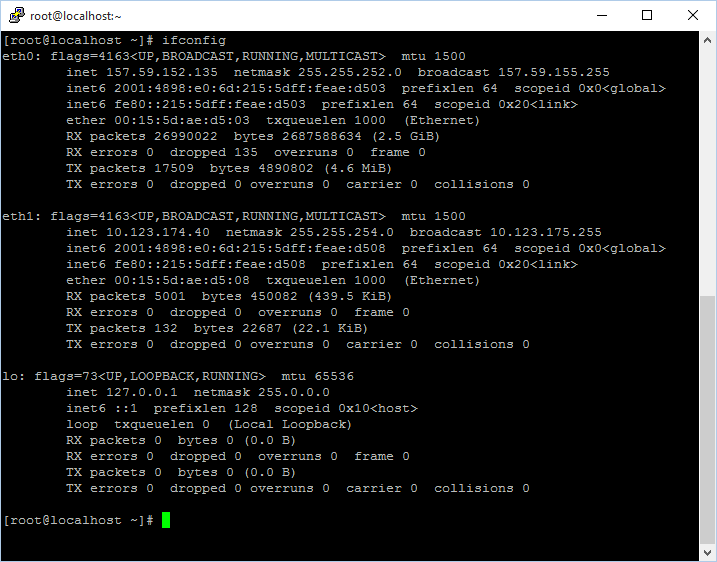Click broadcast address 10.123.175.255
This screenshot has height=562, width=717.
click(546, 232)
